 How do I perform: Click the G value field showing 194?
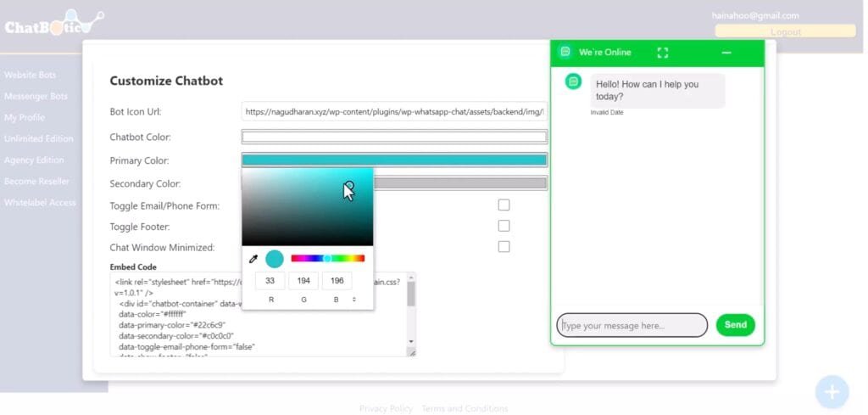(x=303, y=281)
